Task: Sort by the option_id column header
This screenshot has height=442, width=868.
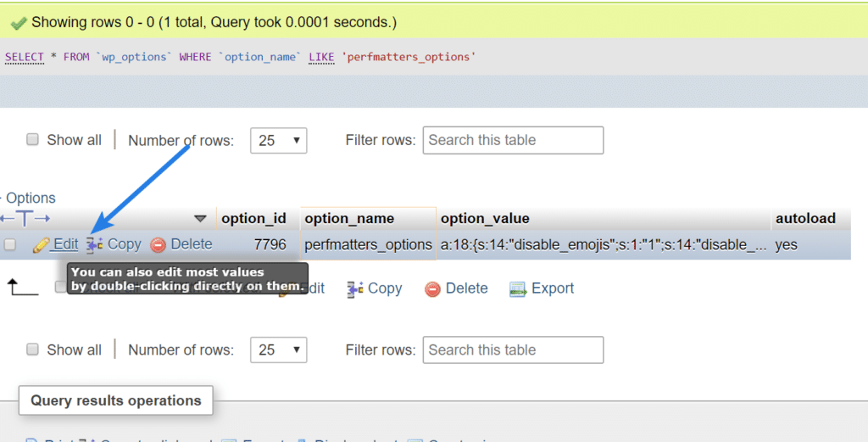Action: coord(253,219)
